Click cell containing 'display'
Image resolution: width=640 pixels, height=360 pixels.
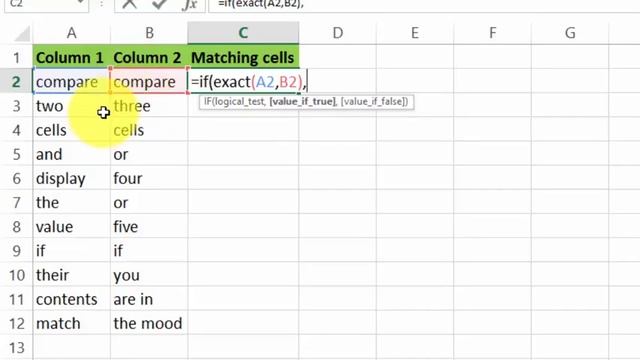pos(71,178)
